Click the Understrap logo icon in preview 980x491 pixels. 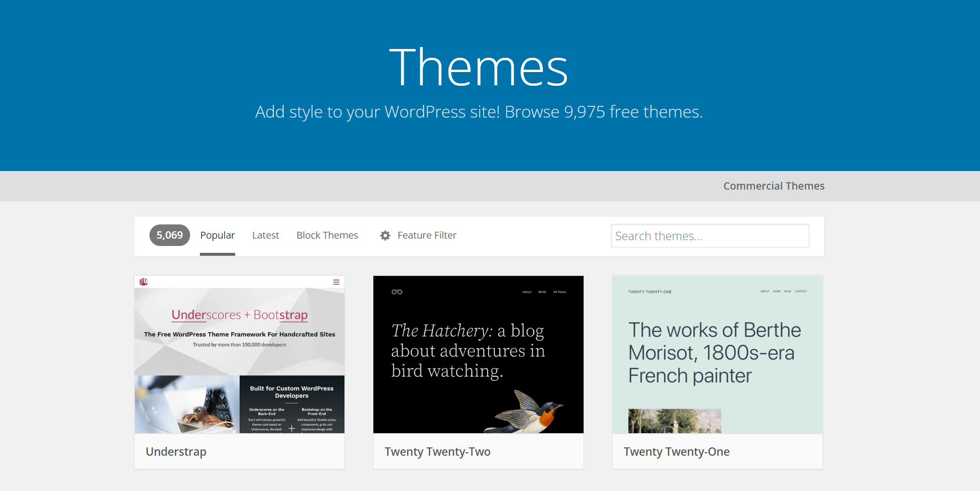pyautogui.click(x=144, y=282)
